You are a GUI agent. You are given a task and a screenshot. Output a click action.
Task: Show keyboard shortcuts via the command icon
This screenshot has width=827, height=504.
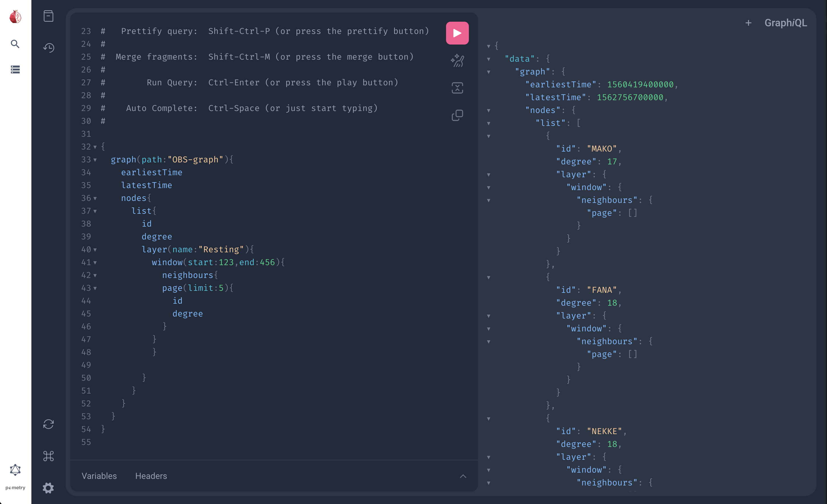pos(49,456)
